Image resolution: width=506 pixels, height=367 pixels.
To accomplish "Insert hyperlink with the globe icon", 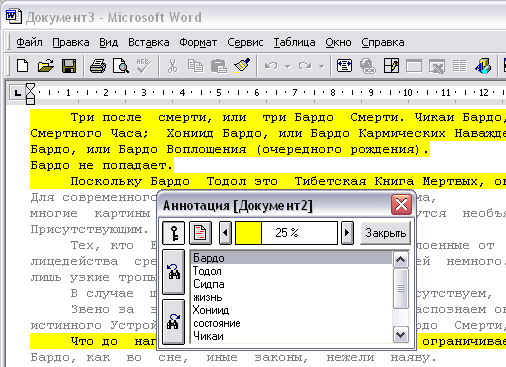I will [x=368, y=66].
